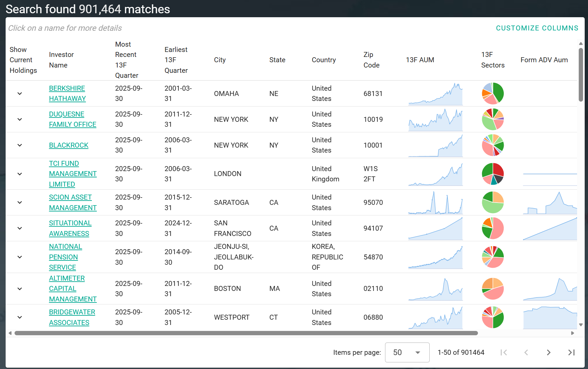Click the City column header
Screen dimensions: 588x369
pos(220,60)
